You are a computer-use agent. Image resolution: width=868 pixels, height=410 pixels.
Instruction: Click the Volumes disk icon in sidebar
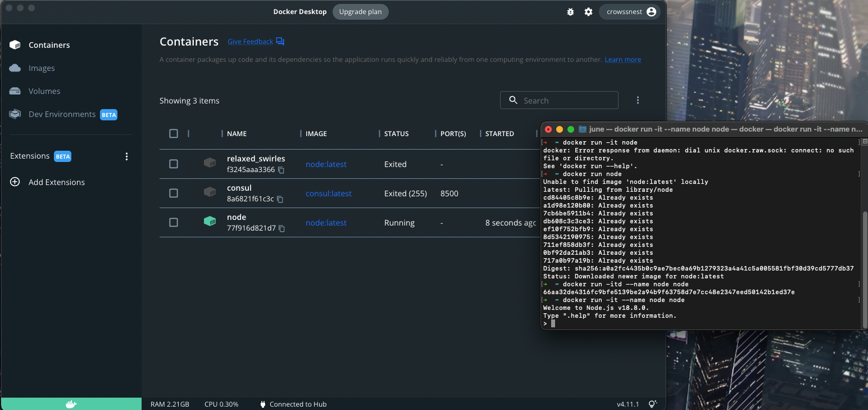15,91
